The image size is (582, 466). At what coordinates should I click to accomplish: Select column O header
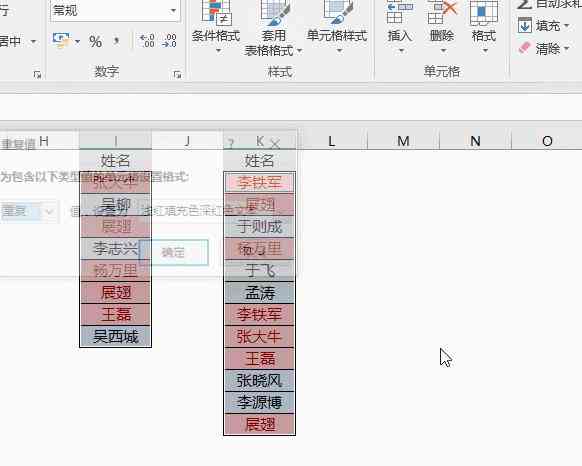tap(547, 141)
